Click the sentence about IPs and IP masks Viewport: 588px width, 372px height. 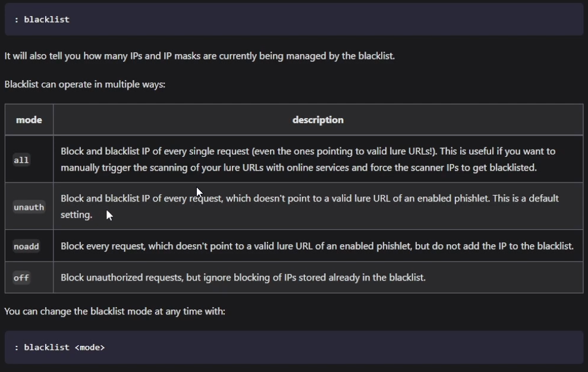click(x=199, y=56)
